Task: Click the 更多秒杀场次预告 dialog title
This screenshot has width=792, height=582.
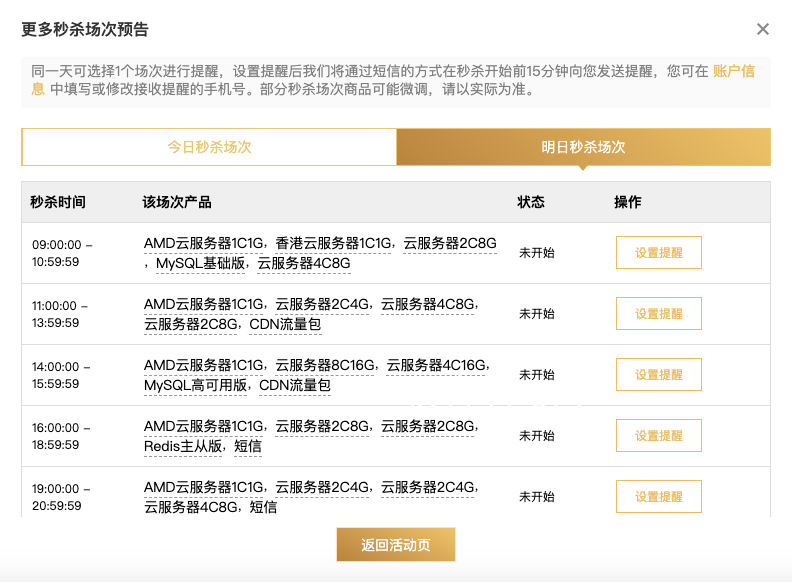Action: pos(85,29)
